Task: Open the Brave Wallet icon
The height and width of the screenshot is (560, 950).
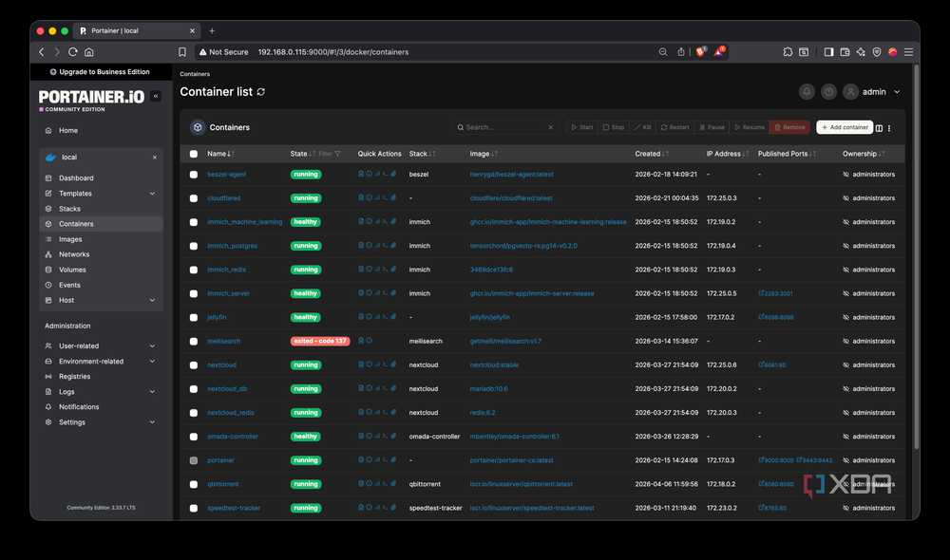Action: (845, 52)
